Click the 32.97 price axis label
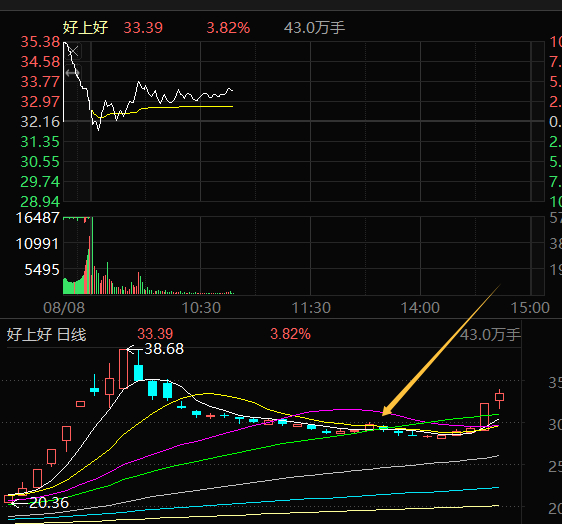The height and width of the screenshot is (524, 562). click(40, 102)
